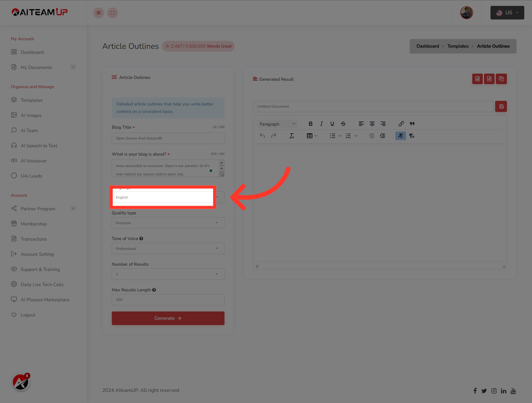Clear formatting with the Tx icon
Viewport: 532px width, 403px height.
[x=291, y=136]
